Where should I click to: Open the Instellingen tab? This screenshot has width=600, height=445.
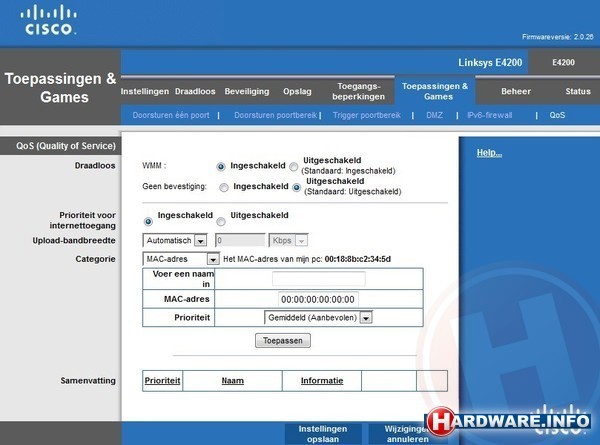click(x=145, y=91)
